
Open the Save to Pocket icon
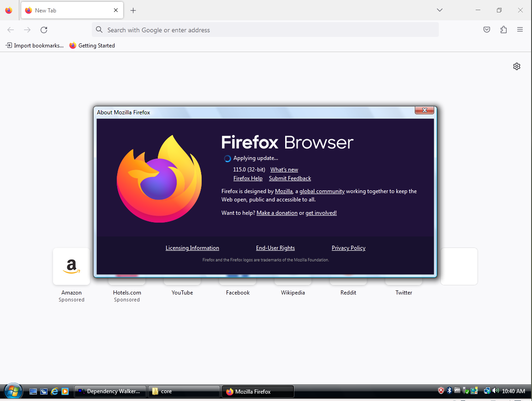pos(487,30)
